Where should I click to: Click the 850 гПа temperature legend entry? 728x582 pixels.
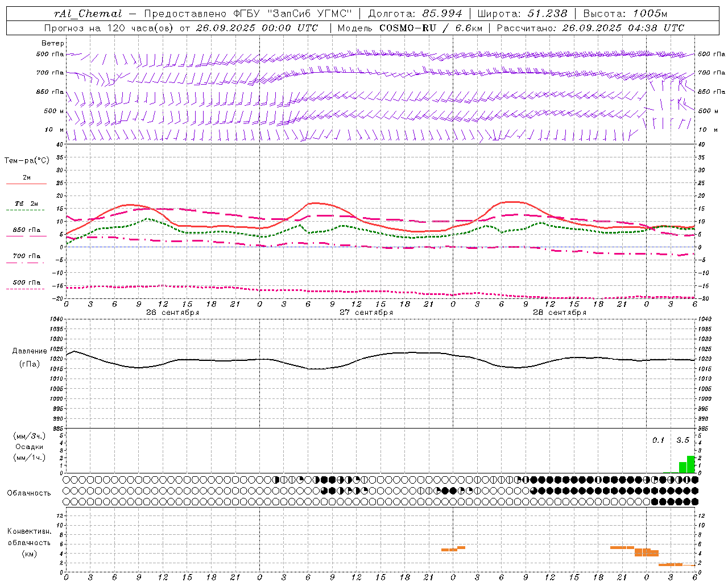point(27,230)
